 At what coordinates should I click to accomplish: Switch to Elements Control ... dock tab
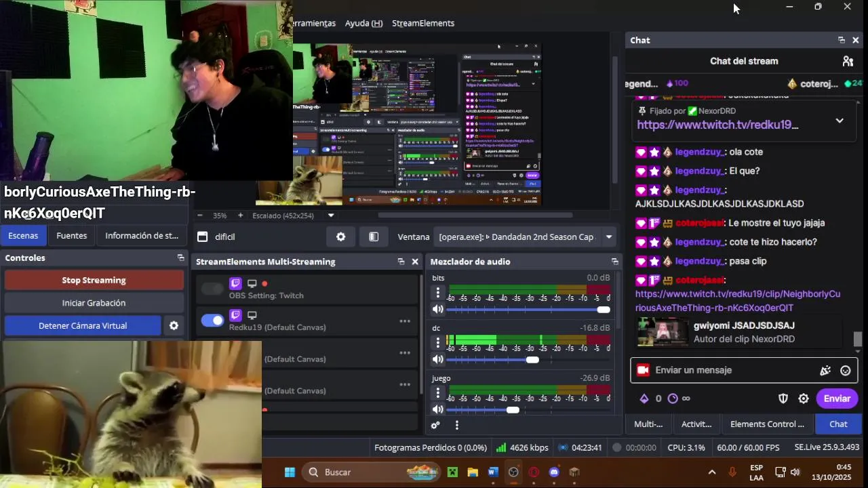[767, 424]
